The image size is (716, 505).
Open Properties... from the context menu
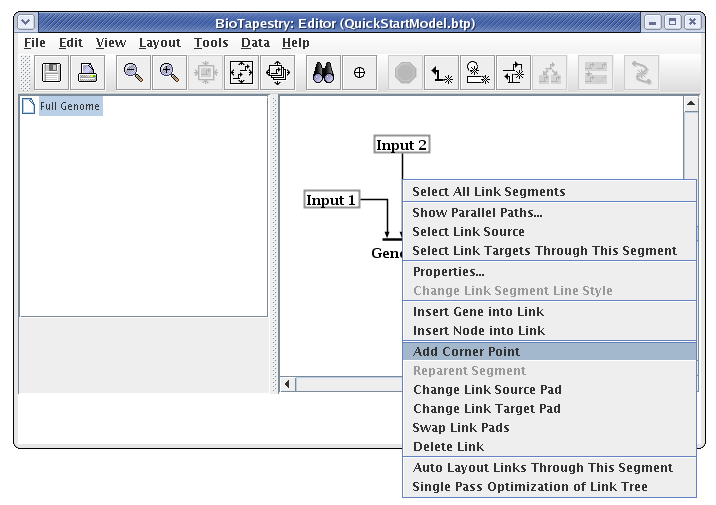point(448,272)
